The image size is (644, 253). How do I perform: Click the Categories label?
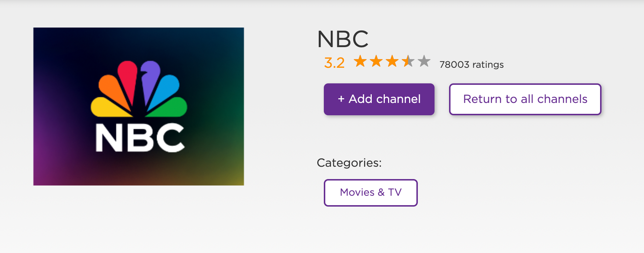coord(349,163)
